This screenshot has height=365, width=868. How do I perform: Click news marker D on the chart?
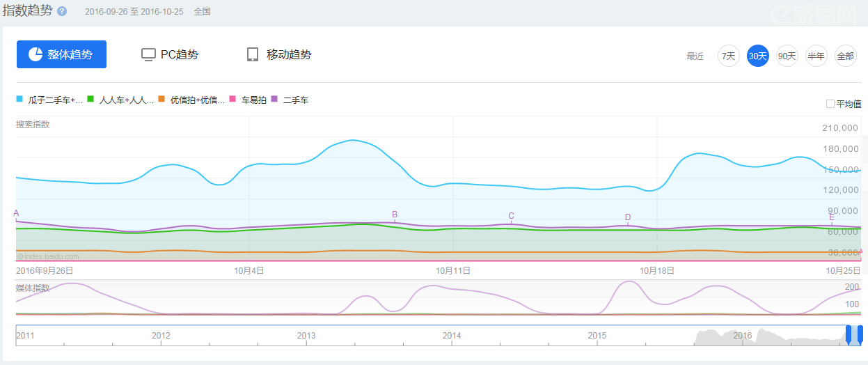(x=628, y=217)
